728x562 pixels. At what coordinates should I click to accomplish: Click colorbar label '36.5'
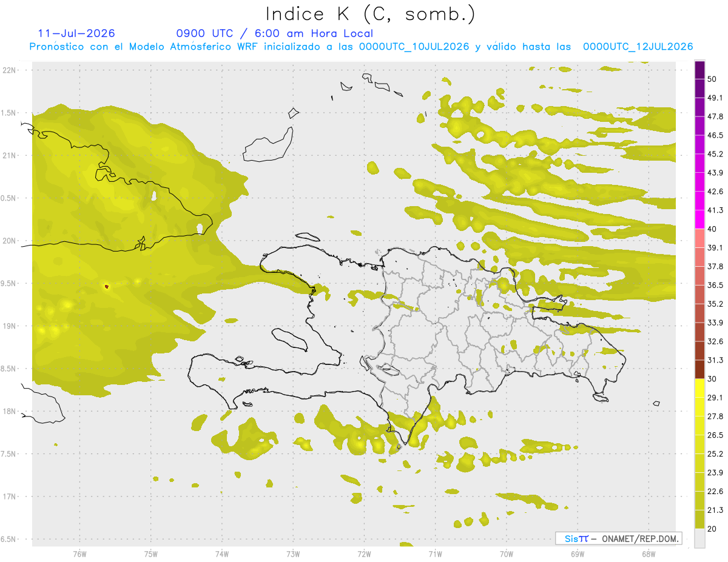point(715,285)
